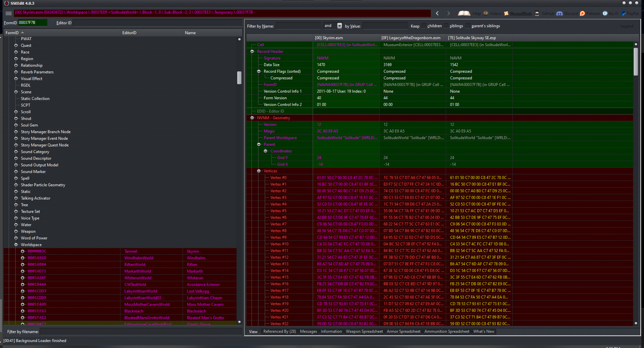Focus the Filter by Name field
644x348 pixels.
tap(298, 26)
